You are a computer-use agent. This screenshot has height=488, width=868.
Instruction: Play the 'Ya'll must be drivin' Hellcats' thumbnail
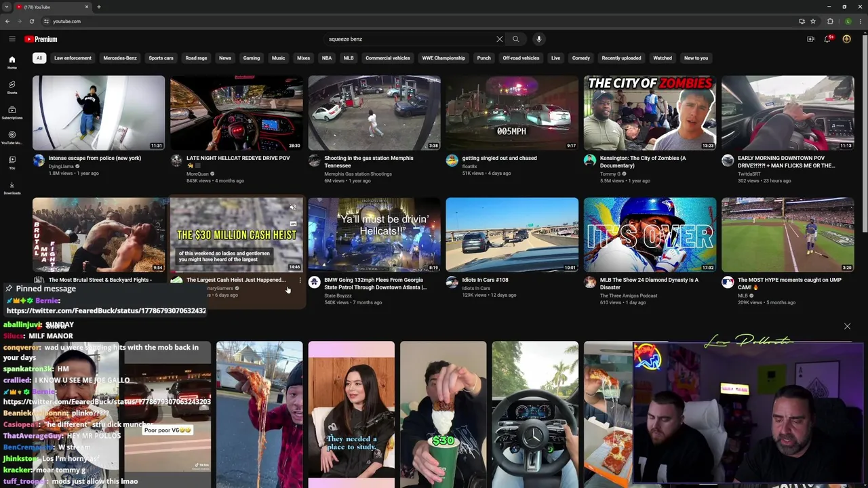(x=374, y=235)
